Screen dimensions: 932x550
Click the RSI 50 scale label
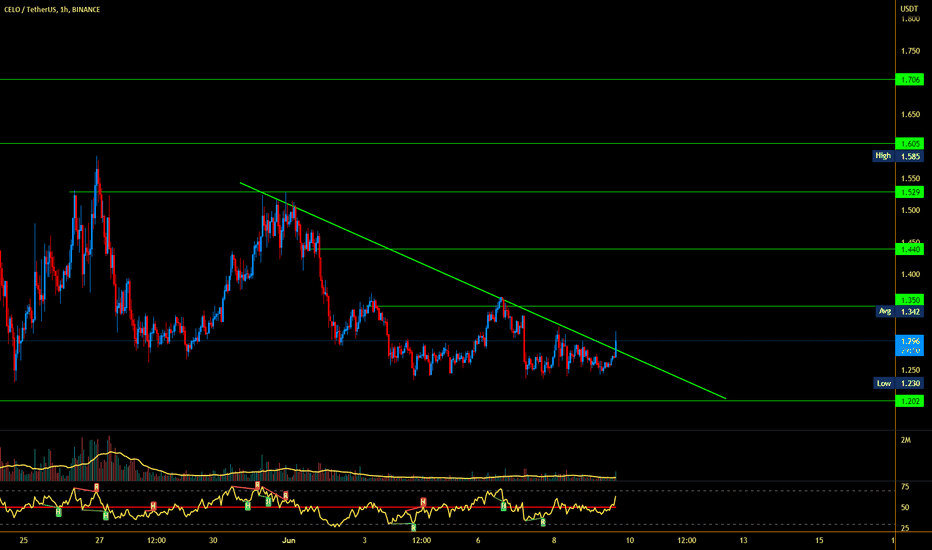point(905,508)
